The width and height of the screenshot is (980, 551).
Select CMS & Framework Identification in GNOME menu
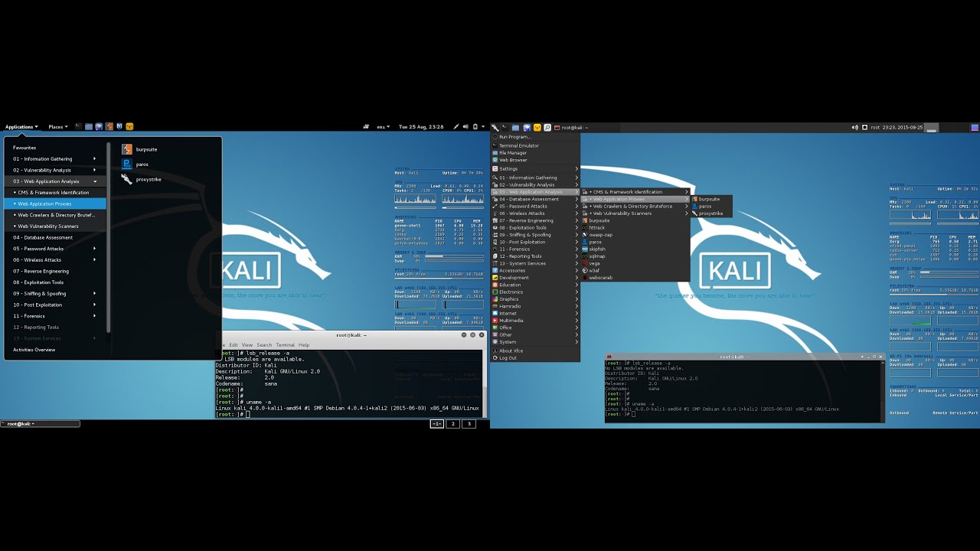[x=55, y=193]
